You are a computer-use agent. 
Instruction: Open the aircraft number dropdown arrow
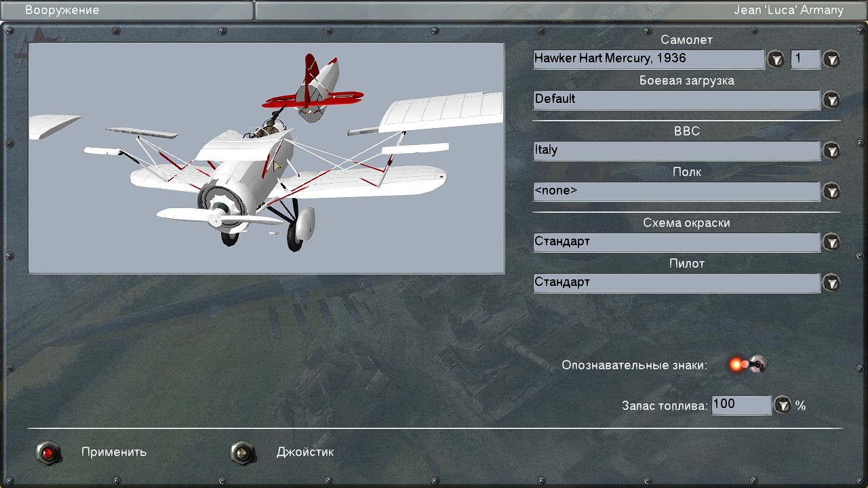point(831,60)
